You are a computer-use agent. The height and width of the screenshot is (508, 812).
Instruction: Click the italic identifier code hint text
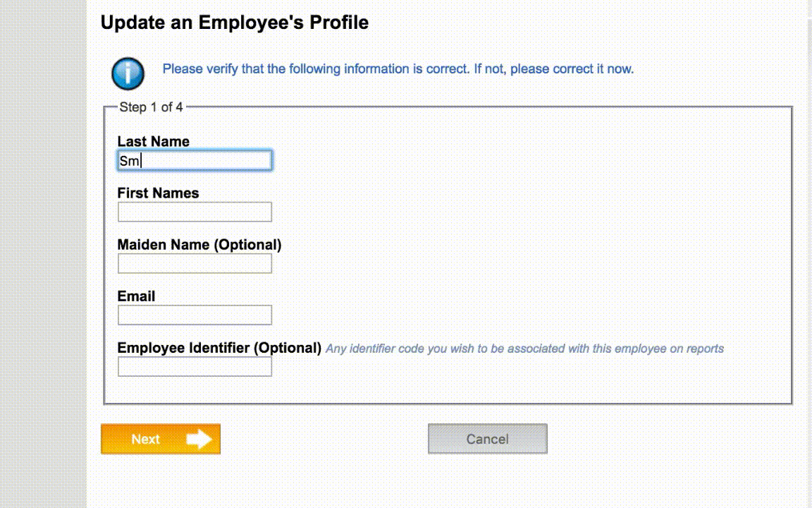524,349
